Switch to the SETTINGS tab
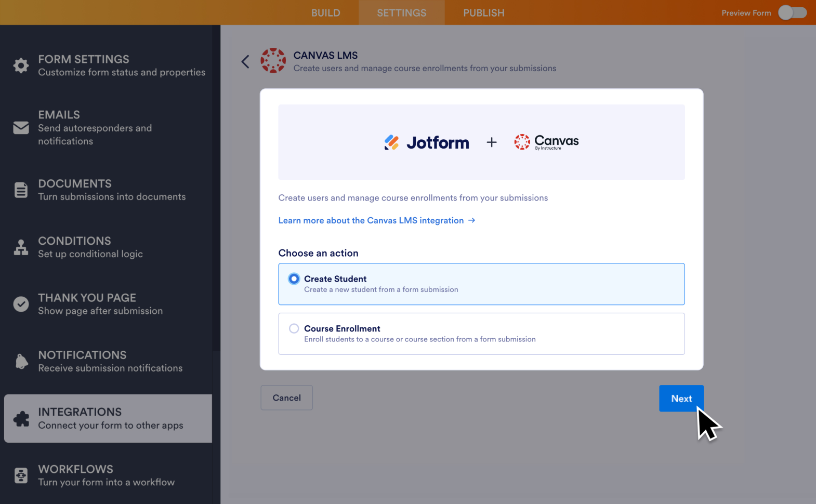 pyautogui.click(x=401, y=12)
